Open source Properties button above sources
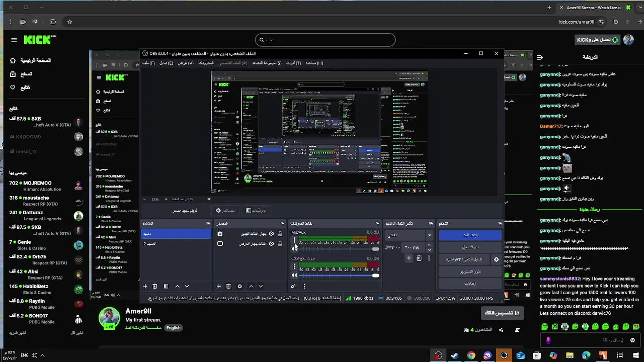644x362 pixels. pos(225,211)
